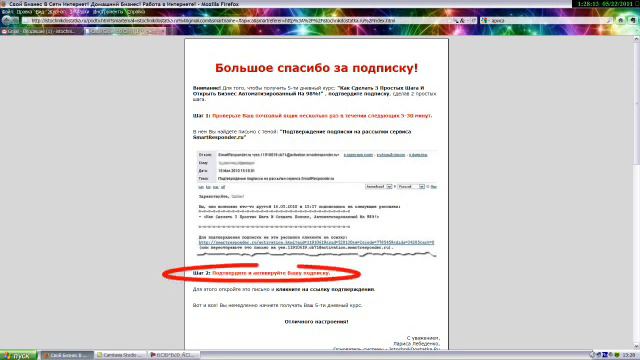This screenshot has width=640, height=360.
Task: Click the reload button in address bar
Action: pos(473,20)
